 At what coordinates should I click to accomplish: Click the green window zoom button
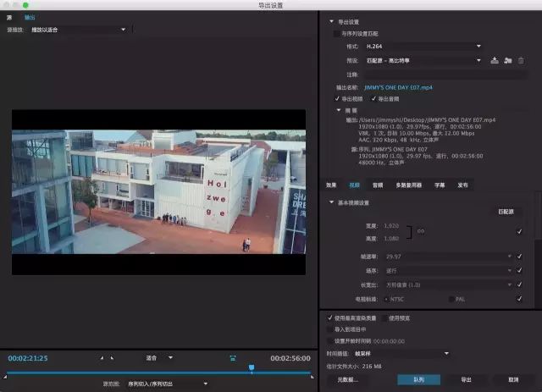pos(25,5)
